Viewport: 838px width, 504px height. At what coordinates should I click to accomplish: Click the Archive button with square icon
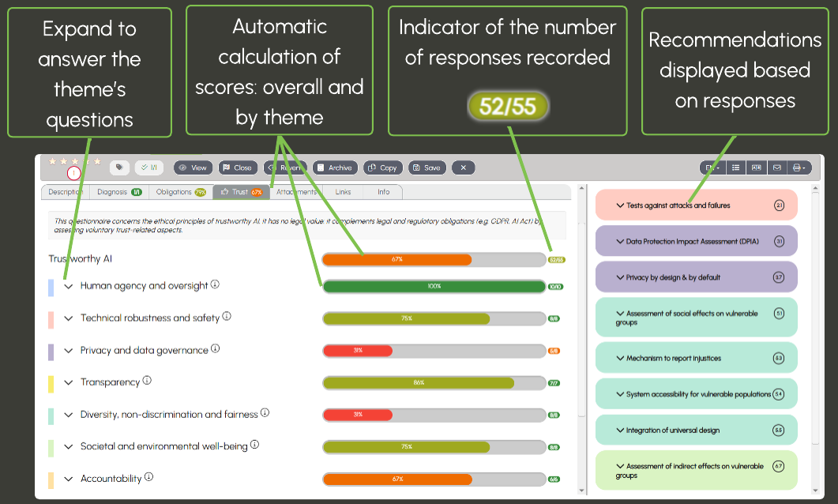click(335, 167)
